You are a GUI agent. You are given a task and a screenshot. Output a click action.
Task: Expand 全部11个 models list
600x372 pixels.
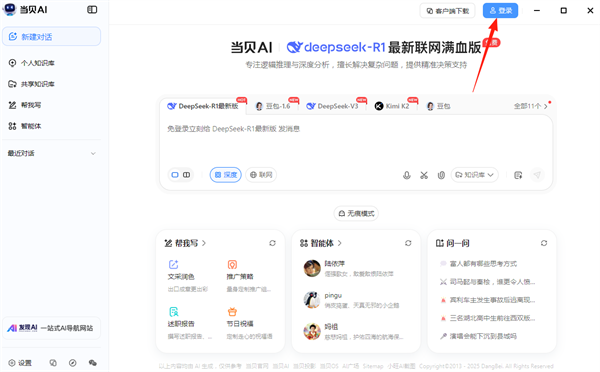click(530, 106)
